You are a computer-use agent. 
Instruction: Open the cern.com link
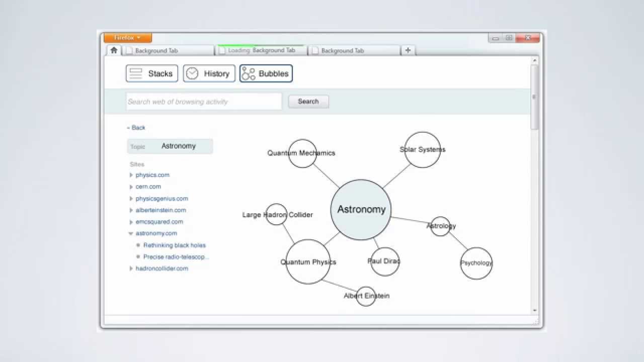[x=148, y=187]
